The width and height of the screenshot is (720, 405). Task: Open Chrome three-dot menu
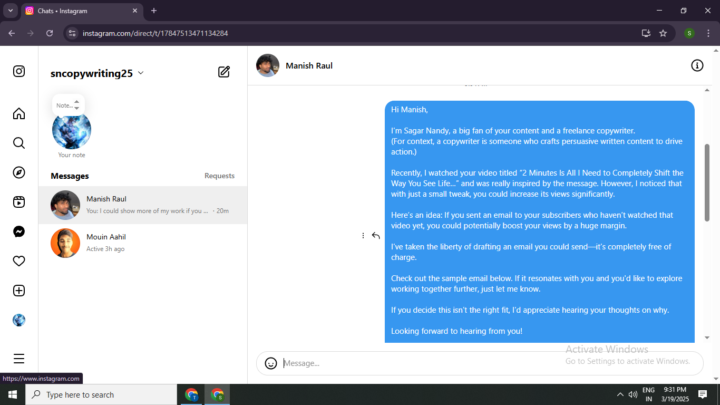click(x=709, y=33)
